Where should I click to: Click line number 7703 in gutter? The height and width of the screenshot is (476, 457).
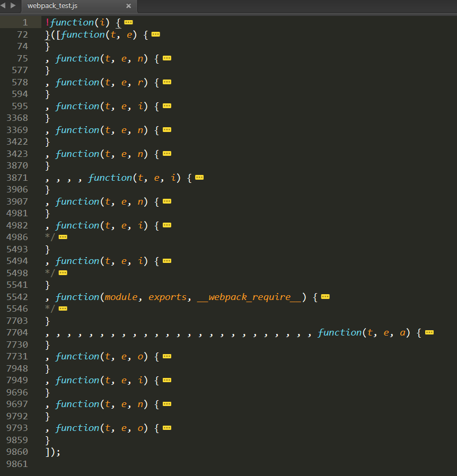pos(17,321)
